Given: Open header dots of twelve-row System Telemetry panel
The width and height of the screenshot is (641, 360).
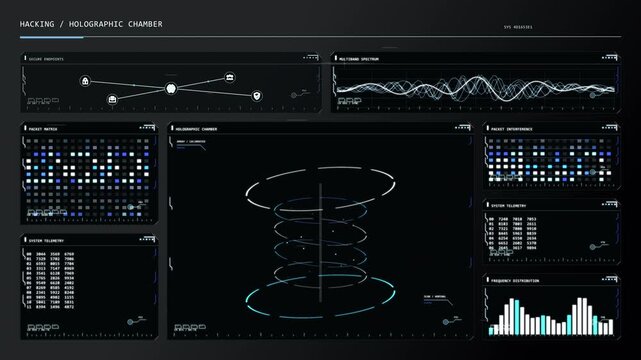Looking at the screenshot, I should (x=147, y=239).
